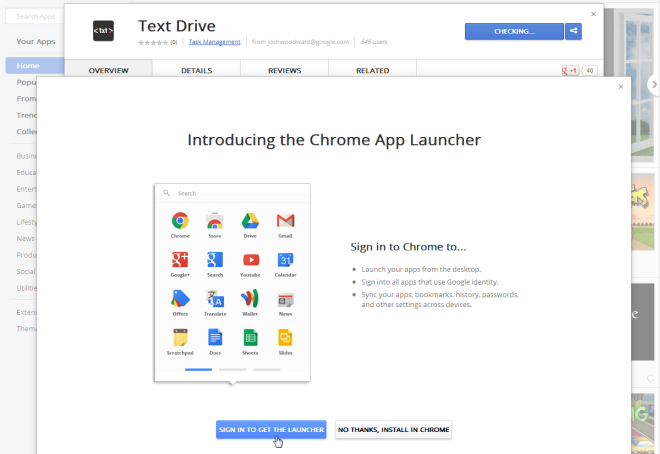Screen dimensions: 660x454
Task: Click the Checking... button
Action: [514, 31]
